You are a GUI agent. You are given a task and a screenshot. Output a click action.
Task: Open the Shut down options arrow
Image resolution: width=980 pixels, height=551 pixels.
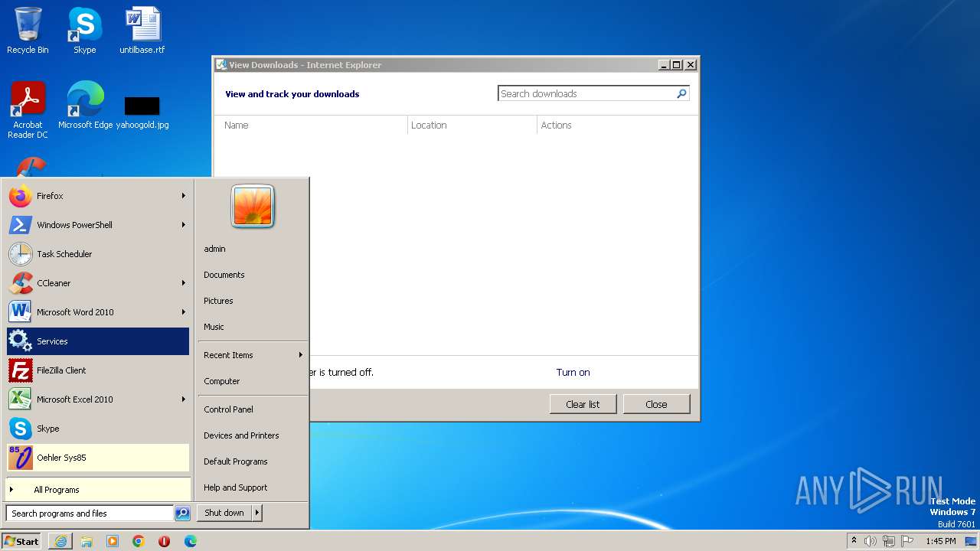coord(257,513)
